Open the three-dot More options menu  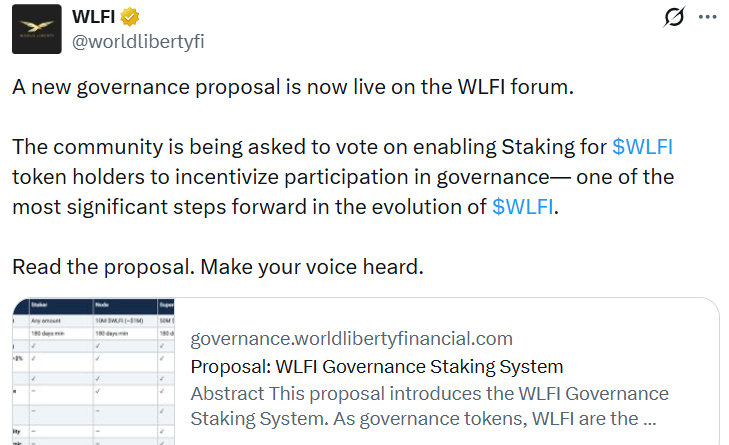tap(707, 18)
